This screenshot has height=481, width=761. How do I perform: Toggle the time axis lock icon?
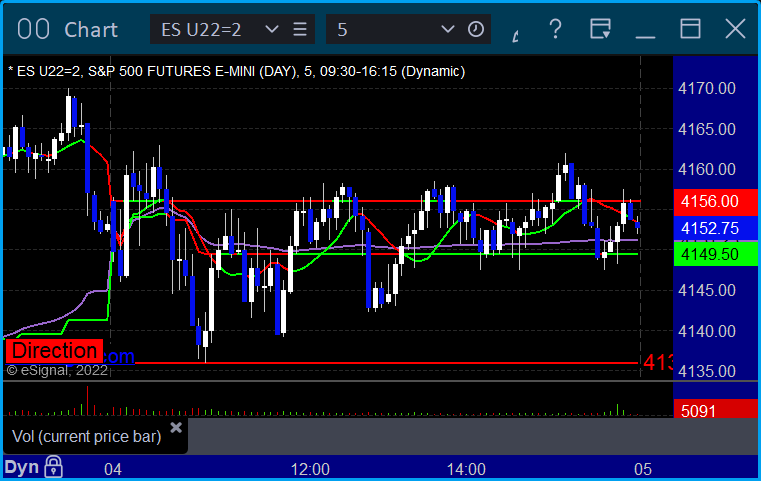click(53, 467)
